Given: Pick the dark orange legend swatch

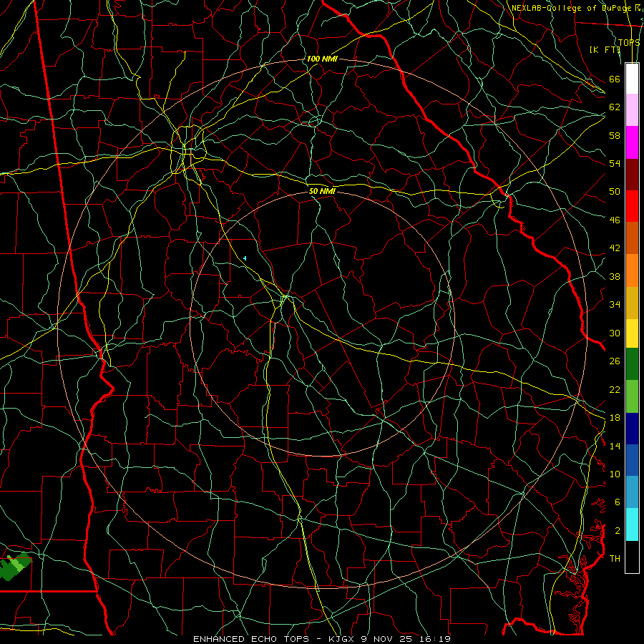Looking at the screenshot, I should click(632, 238).
